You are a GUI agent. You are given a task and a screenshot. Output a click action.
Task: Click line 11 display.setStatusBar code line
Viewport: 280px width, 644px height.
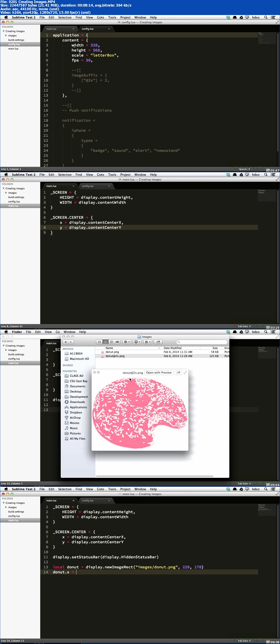click(x=105, y=557)
